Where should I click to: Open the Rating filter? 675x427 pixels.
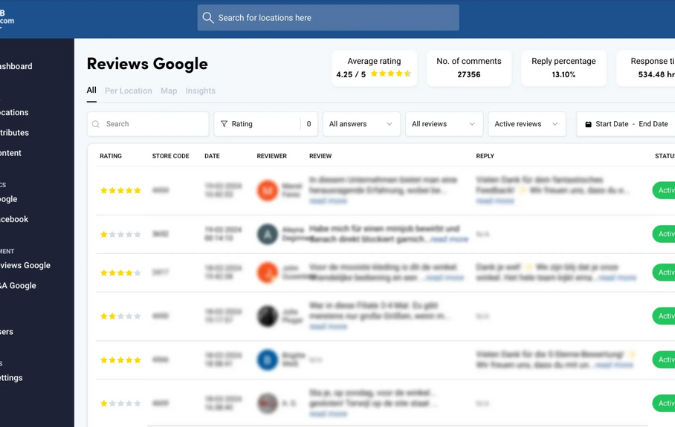pos(266,124)
